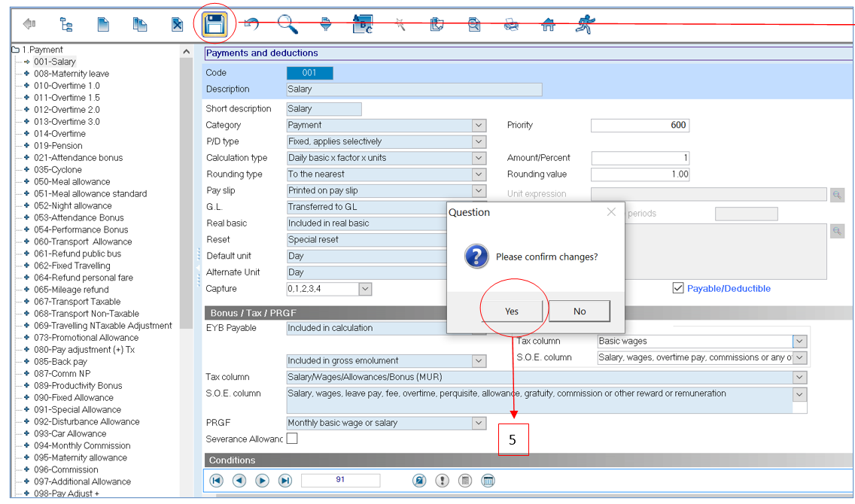This screenshot has height=504, width=855.
Task: Click the tree structure toolbar icon
Action: [x=66, y=24]
